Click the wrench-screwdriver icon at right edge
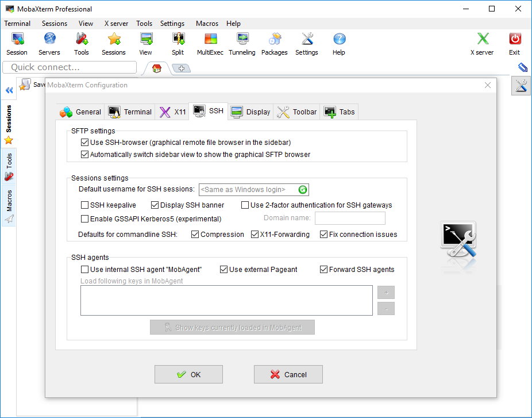Viewport: 532px width, 418px height. coord(521,86)
